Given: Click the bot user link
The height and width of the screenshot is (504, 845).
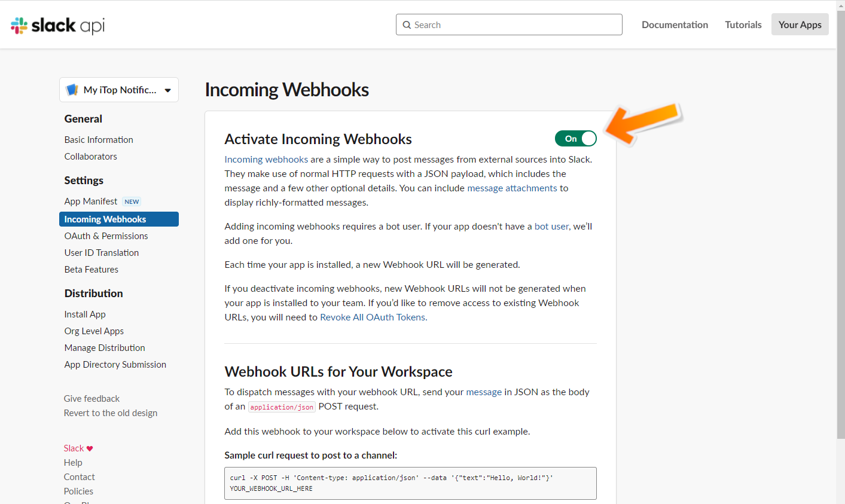Looking at the screenshot, I should click(551, 227).
